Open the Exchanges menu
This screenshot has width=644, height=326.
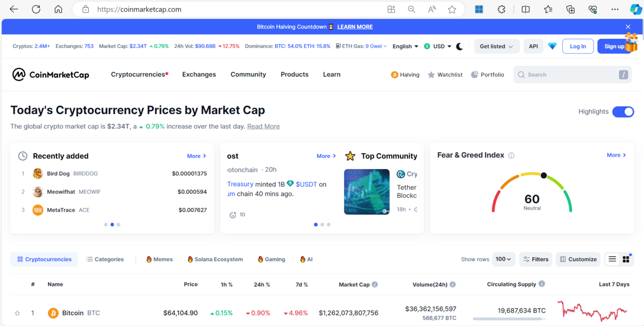point(199,74)
